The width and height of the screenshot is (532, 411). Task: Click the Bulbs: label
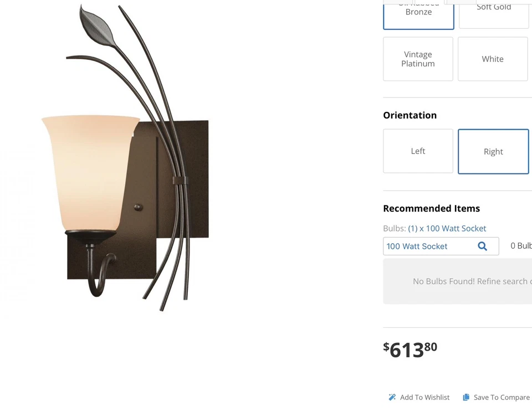(x=394, y=228)
